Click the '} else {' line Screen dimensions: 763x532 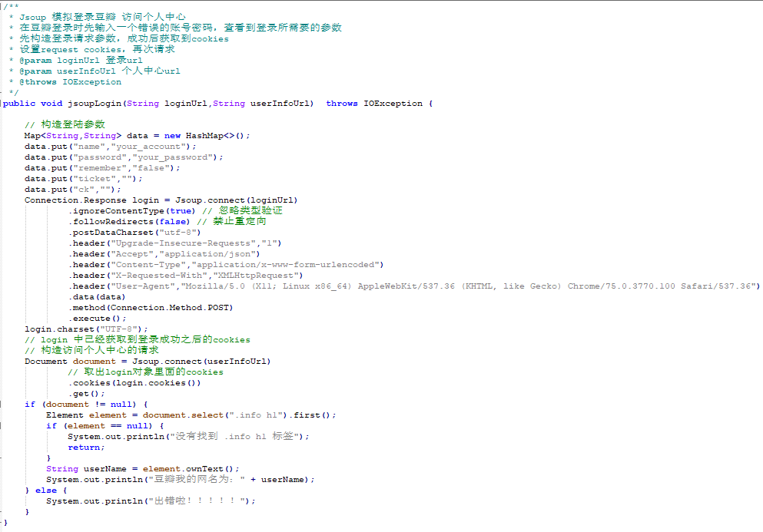tap(46, 491)
